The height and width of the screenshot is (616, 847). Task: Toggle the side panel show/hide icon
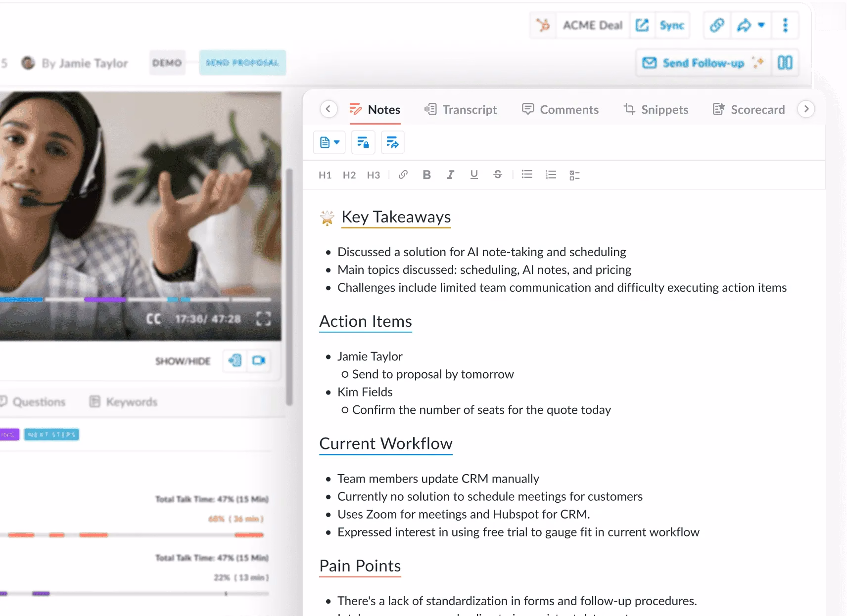[235, 360]
